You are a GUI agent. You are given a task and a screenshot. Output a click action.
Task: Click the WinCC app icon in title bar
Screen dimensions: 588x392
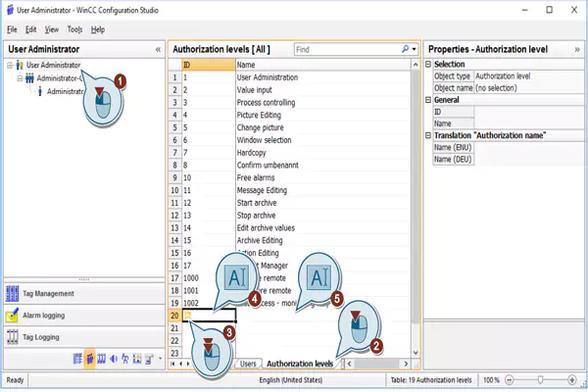click(x=10, y=10)
